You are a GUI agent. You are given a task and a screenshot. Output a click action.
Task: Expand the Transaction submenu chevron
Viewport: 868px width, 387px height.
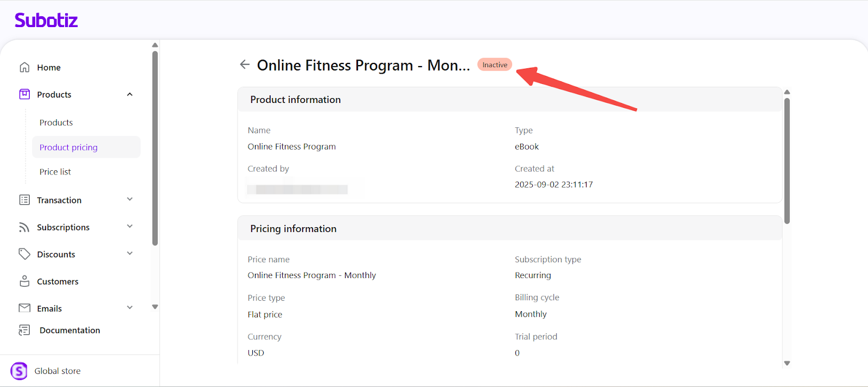click(130, 199)
